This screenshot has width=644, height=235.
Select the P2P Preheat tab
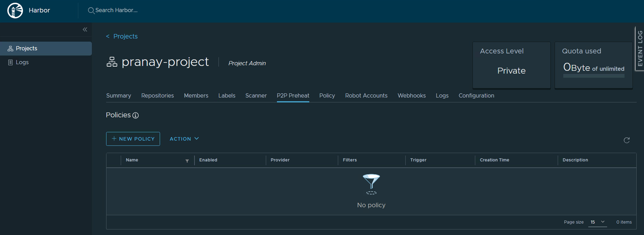pos(293,96)
